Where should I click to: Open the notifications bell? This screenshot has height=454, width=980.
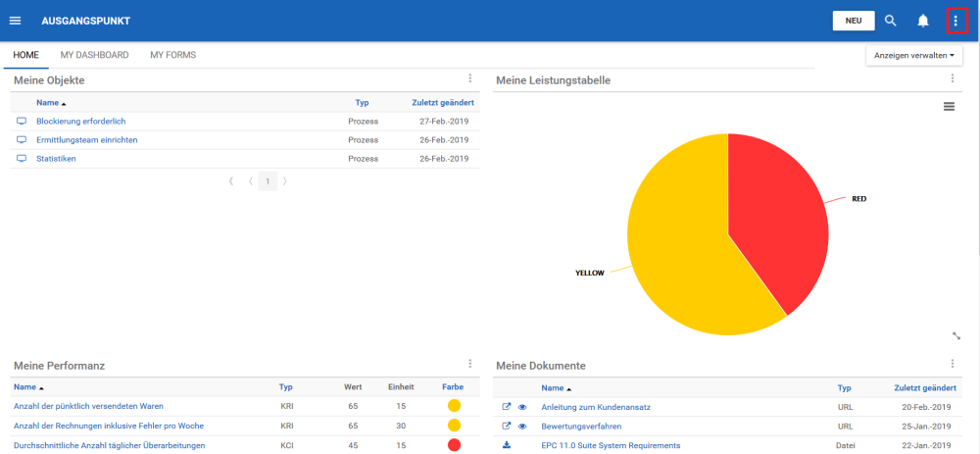922,21
